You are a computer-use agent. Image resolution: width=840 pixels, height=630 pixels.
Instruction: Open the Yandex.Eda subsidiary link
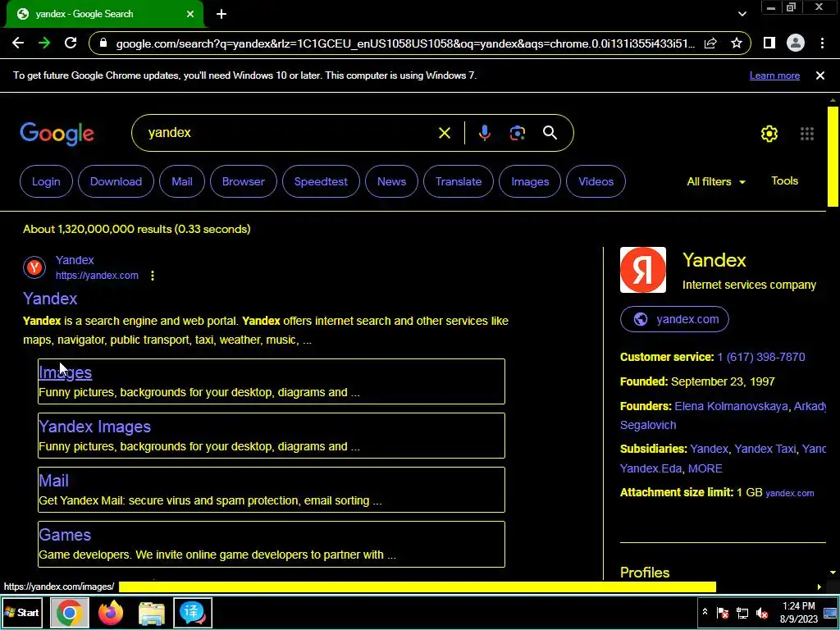[x=651, y=468]
